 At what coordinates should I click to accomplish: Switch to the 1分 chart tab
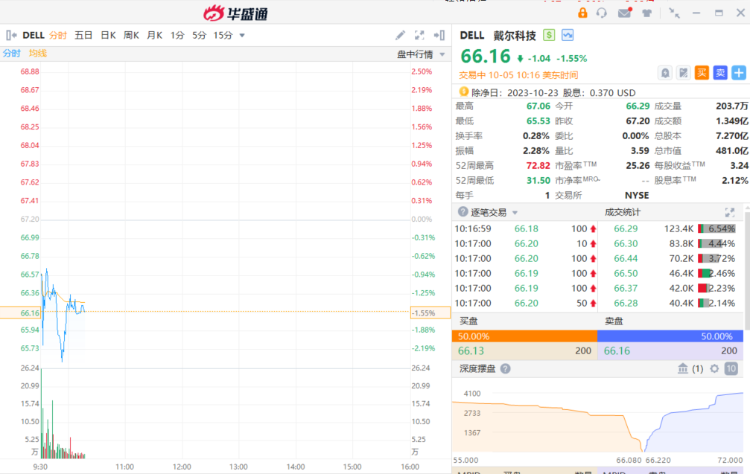pyautogui.click(x=177, y=35)
